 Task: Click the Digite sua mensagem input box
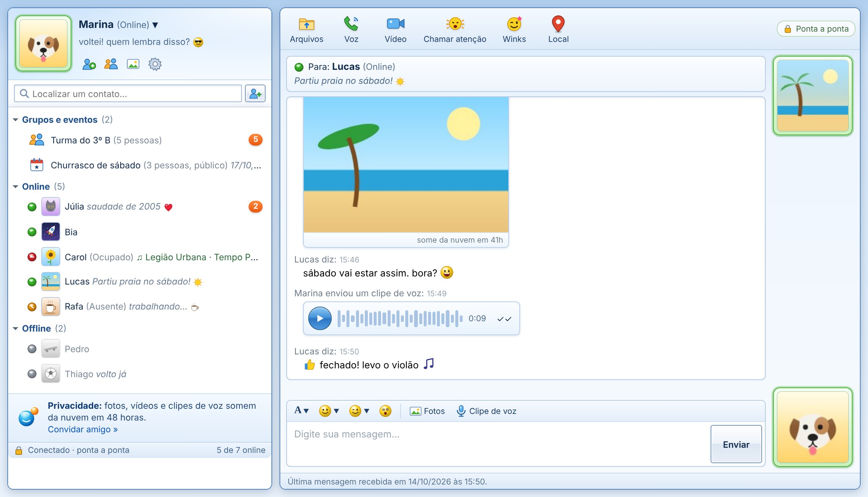click(498, 444)
